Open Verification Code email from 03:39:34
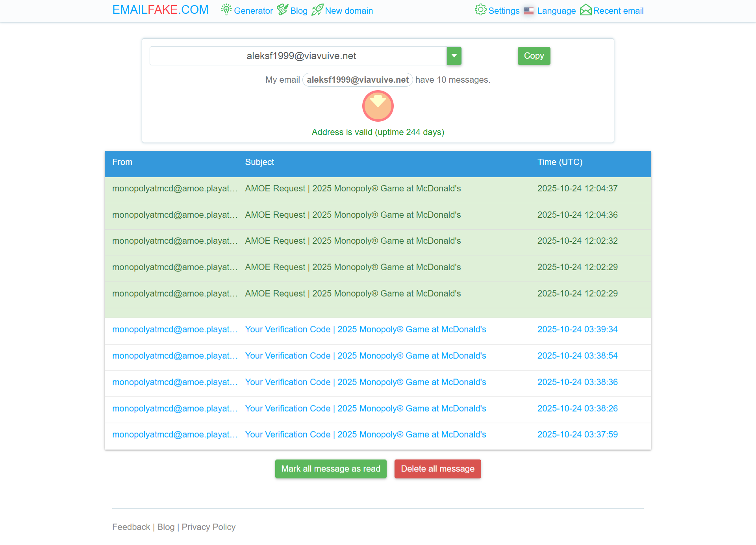The width and height of the screenshot is (756, 545). click(x=365, y=330)
